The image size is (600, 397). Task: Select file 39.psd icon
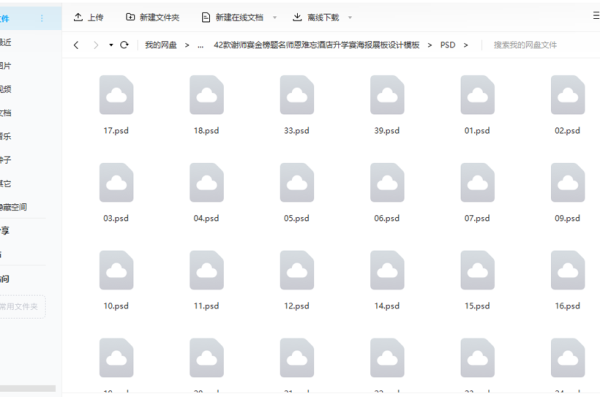coord(387,95)
